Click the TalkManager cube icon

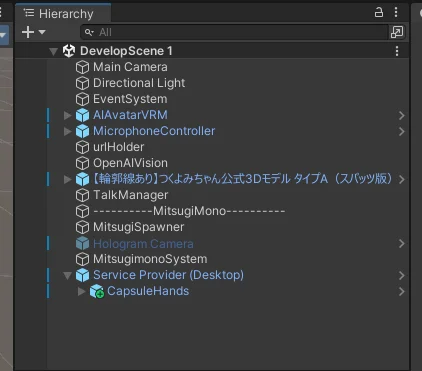(82, 195)
